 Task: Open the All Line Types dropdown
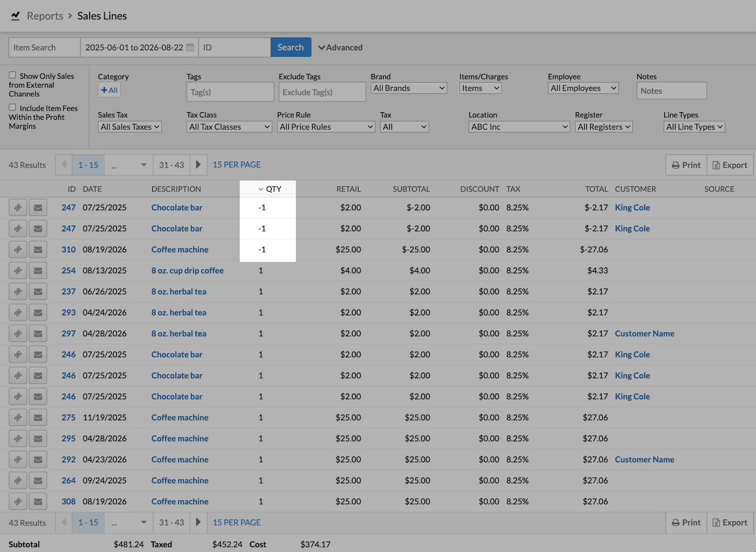pos(694,127)
